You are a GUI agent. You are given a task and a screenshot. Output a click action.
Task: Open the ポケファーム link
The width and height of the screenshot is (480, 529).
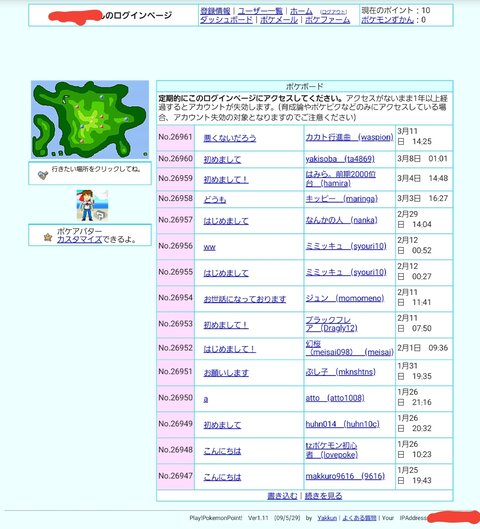[x=328, y=20]
